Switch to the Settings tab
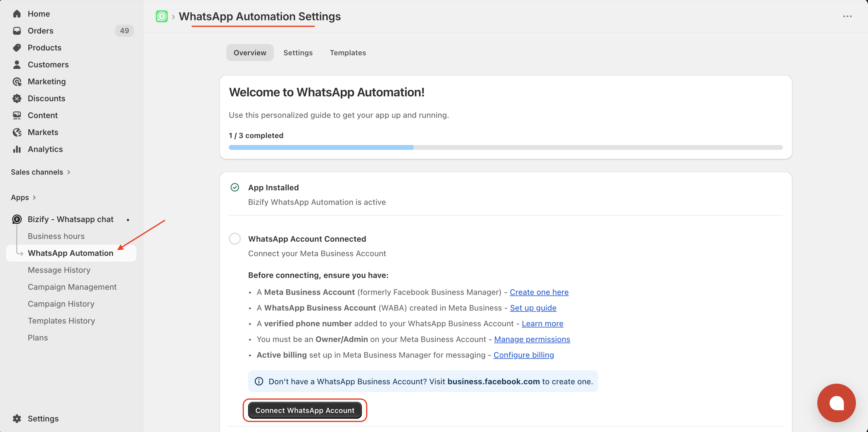Screen dimensions: 868x432 point(298,53)
